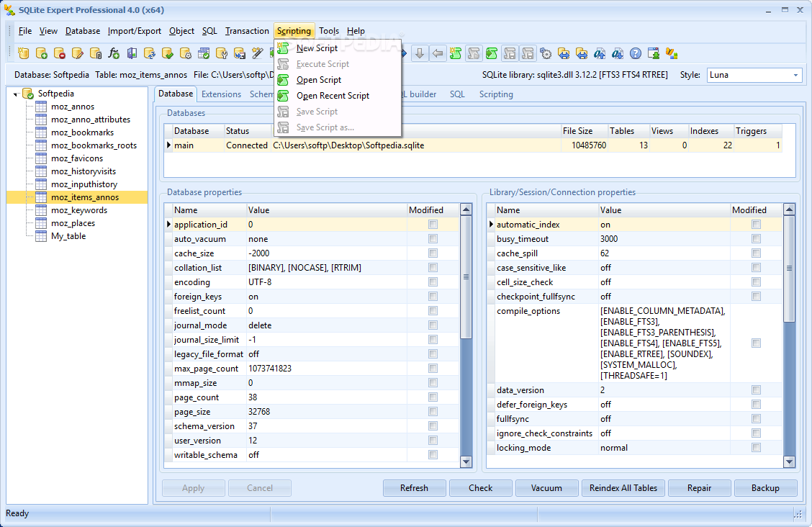Select My_table in the database tree
The height and width of the screenshot is (527, 812).
click(68, 236)
